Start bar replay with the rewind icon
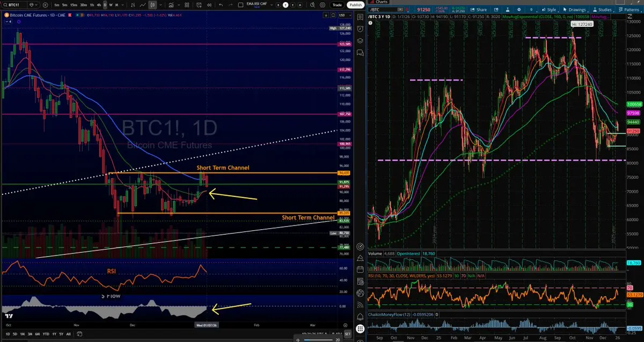 [209, 5]
